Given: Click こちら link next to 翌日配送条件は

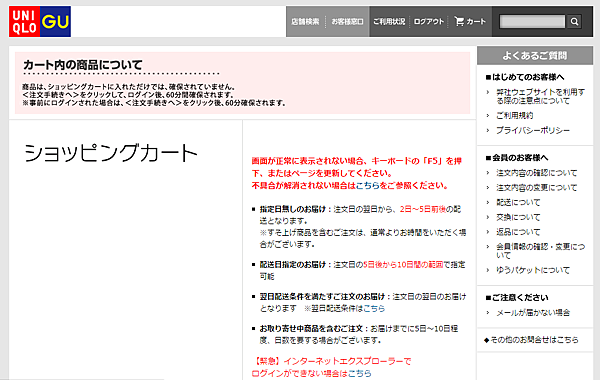Looking at the screenshot, I should 374,308.
